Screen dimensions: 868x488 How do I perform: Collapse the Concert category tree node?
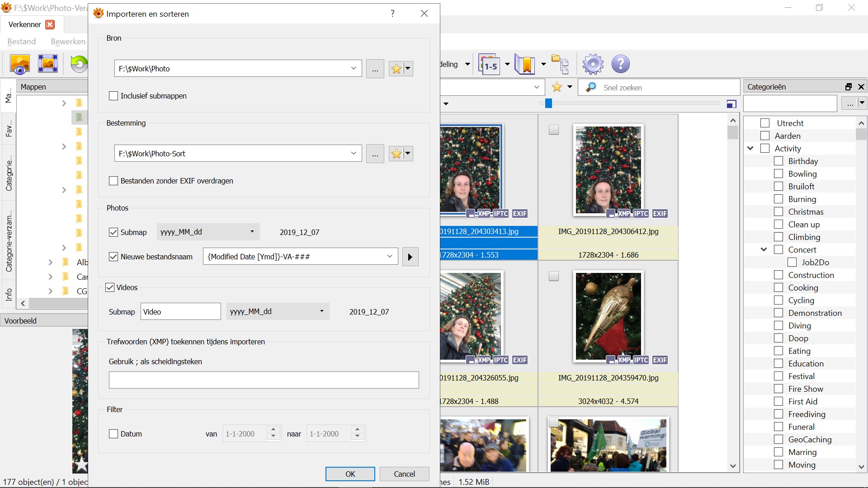(764, 249)
